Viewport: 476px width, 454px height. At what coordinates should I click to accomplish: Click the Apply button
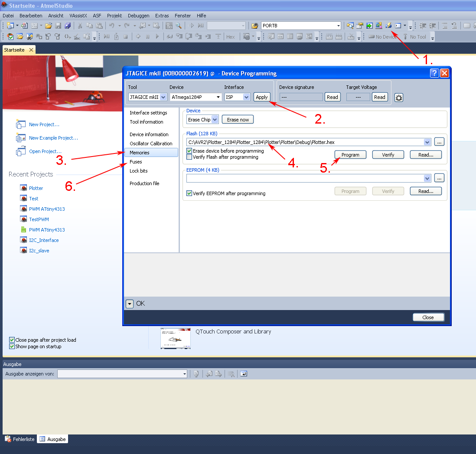point(262,97)
